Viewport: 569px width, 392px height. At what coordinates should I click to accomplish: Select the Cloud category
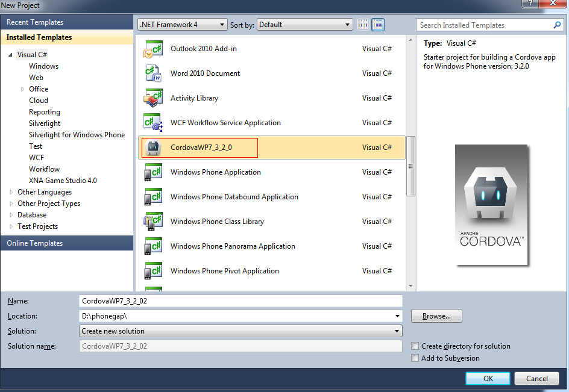(39, 101)
